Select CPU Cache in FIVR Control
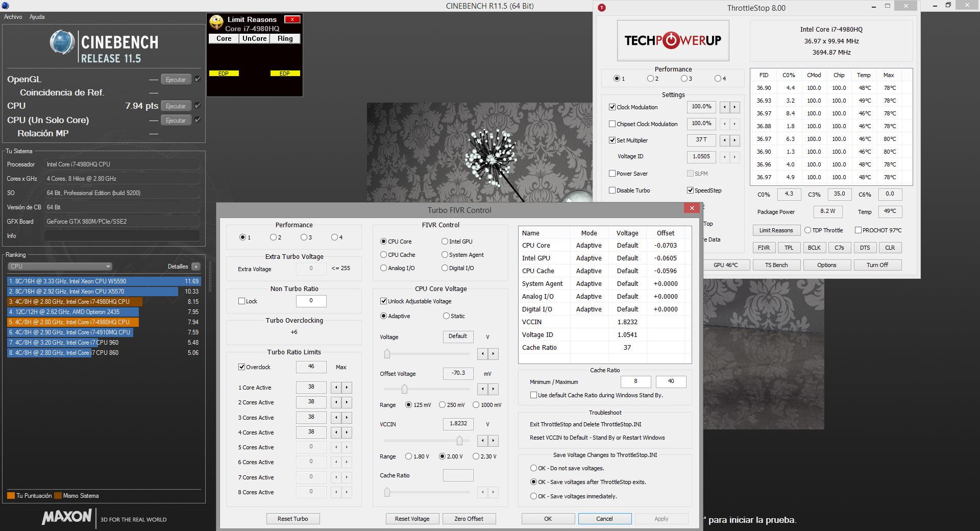This screenshot has width=980, height=531. 383,255
